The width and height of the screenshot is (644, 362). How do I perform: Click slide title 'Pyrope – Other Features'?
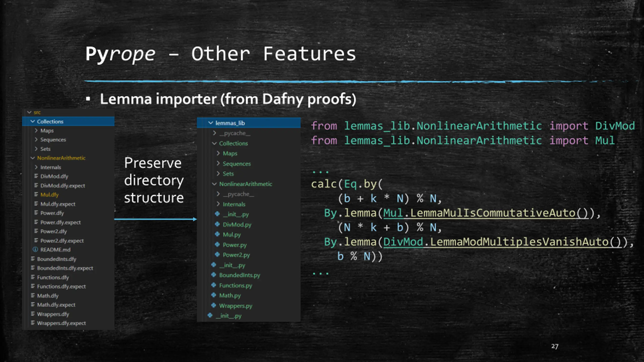point(221,54)
